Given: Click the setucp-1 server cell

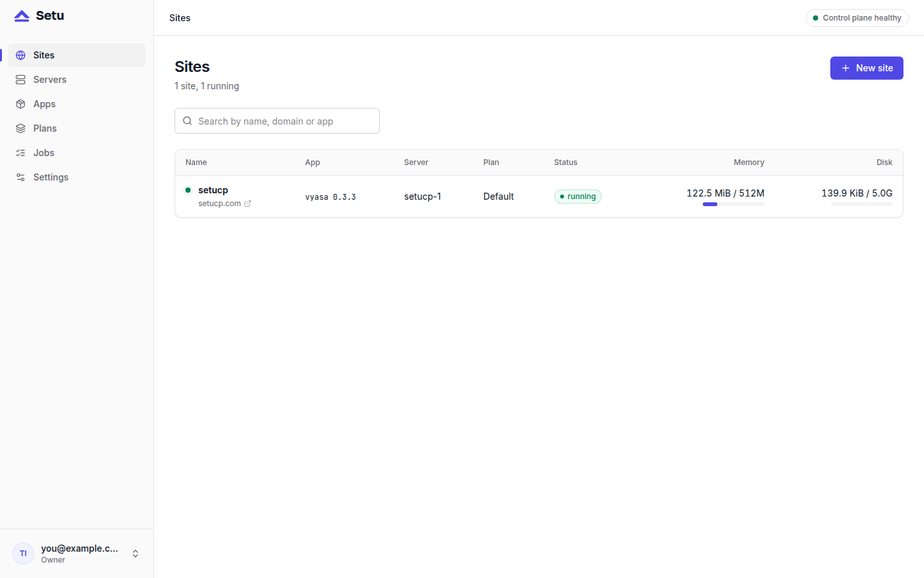Looking at the screenshot, I should pyautogui.click(x=423, y=197).
